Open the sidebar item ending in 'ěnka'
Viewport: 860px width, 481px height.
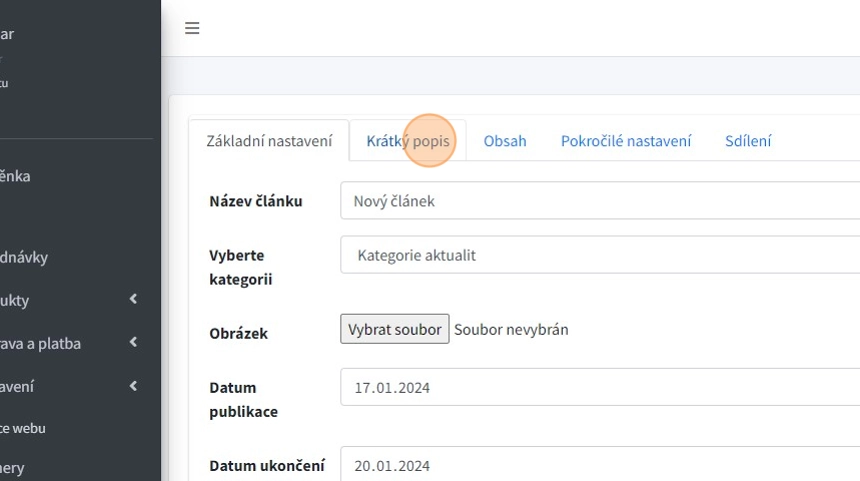15,176
